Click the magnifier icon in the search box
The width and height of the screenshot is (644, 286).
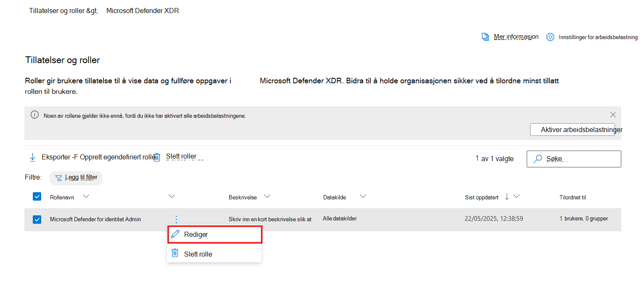pyautogui.click(x=538, y=159)
